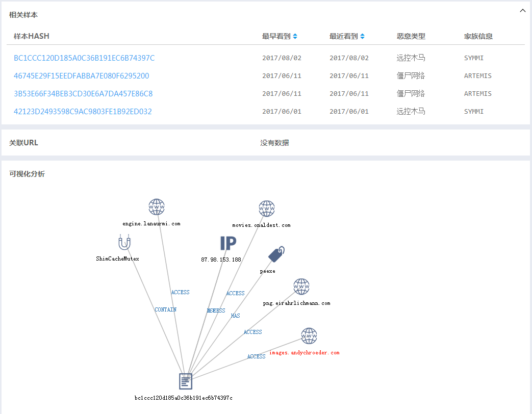Click the png.eirahrlichmann.com globe icon
This screenshot has width=532, height=414.
coord(301,287)
